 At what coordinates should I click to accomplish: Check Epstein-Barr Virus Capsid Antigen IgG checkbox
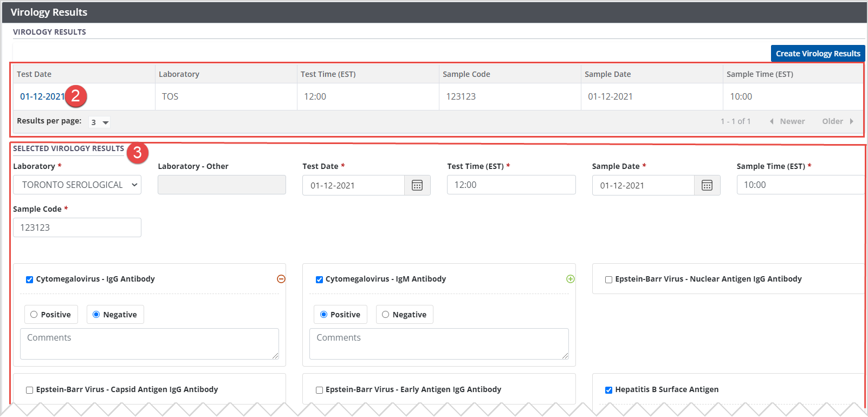[x=30, y=390]
